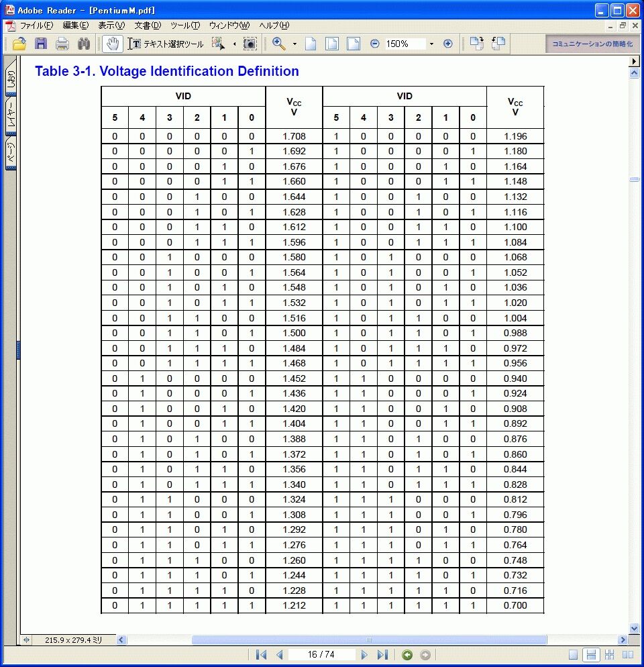Screen dimensions: 644x667
Task: Click vertical scrollbar down arrow
Action: pos(634,628)
